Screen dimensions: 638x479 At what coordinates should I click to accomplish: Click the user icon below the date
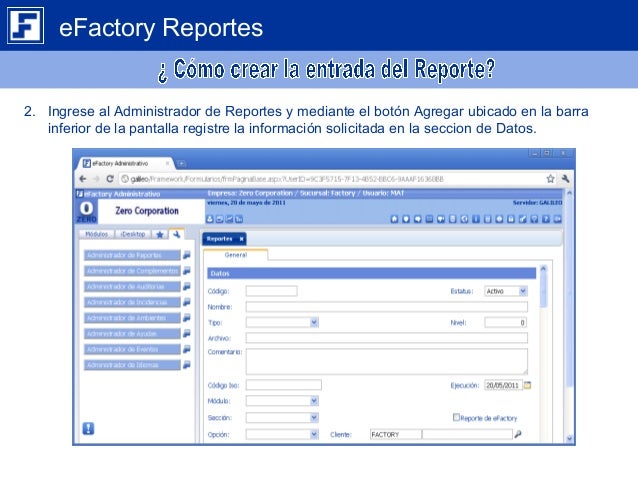(x=210, y=219)
